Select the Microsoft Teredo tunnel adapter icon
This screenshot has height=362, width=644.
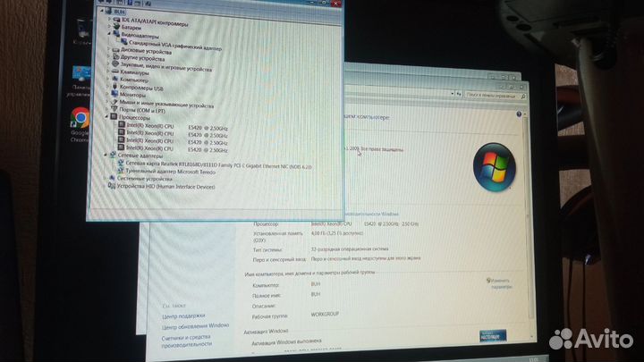(122, 171)
